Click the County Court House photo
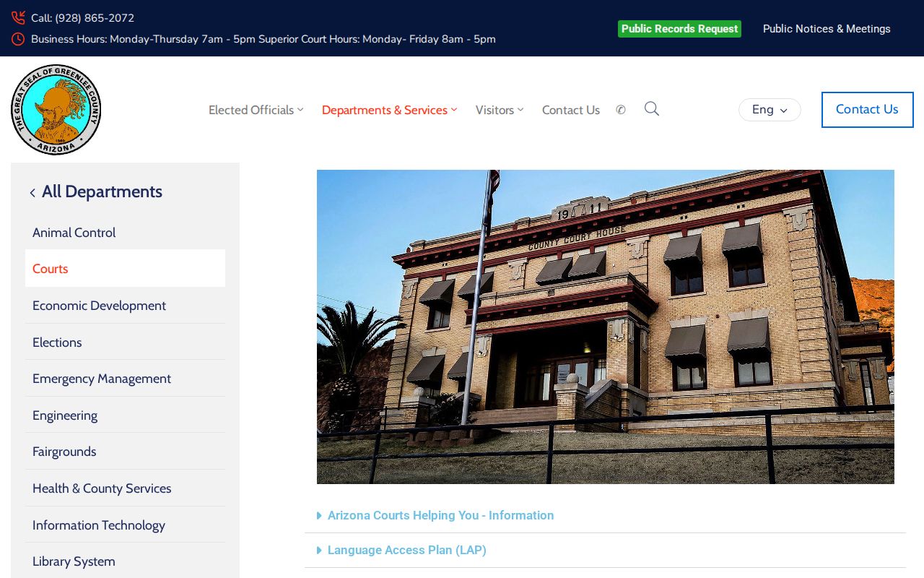The height and width of the screenshot is (578, 924). point(606,327)
